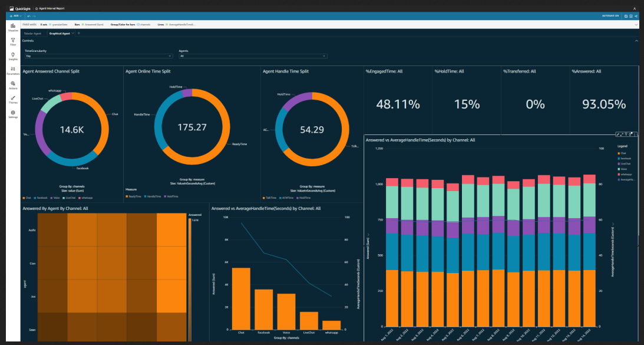Open the Themes panel in the sidebar

(13, 100)
